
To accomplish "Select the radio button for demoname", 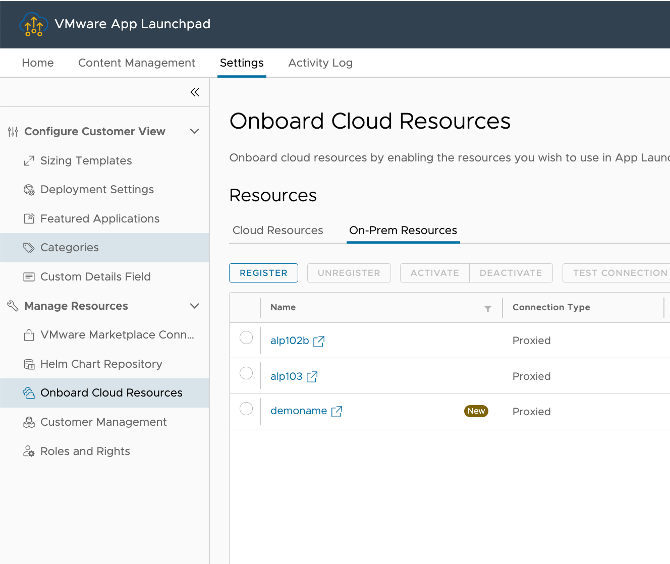I will [x=246, y=409].
